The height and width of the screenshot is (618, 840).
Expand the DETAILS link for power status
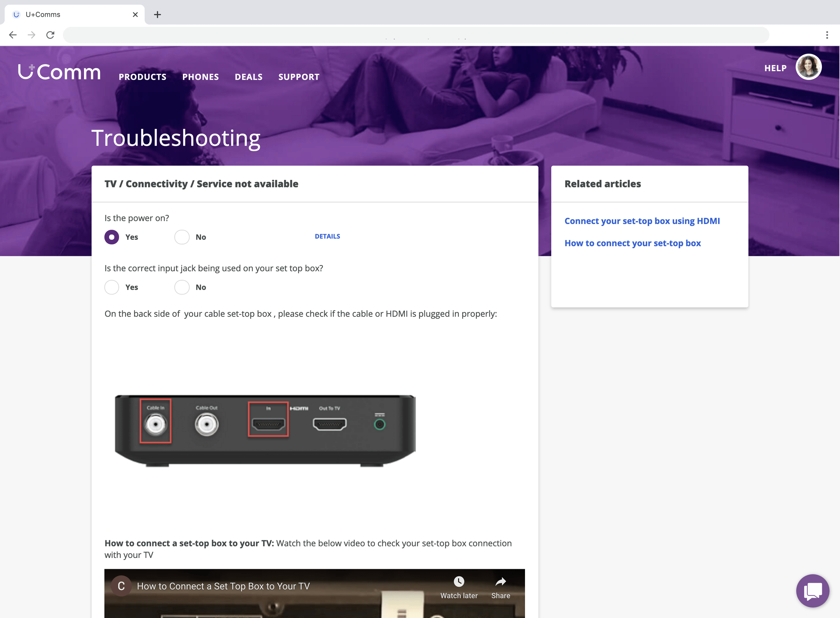click(327, 236)
